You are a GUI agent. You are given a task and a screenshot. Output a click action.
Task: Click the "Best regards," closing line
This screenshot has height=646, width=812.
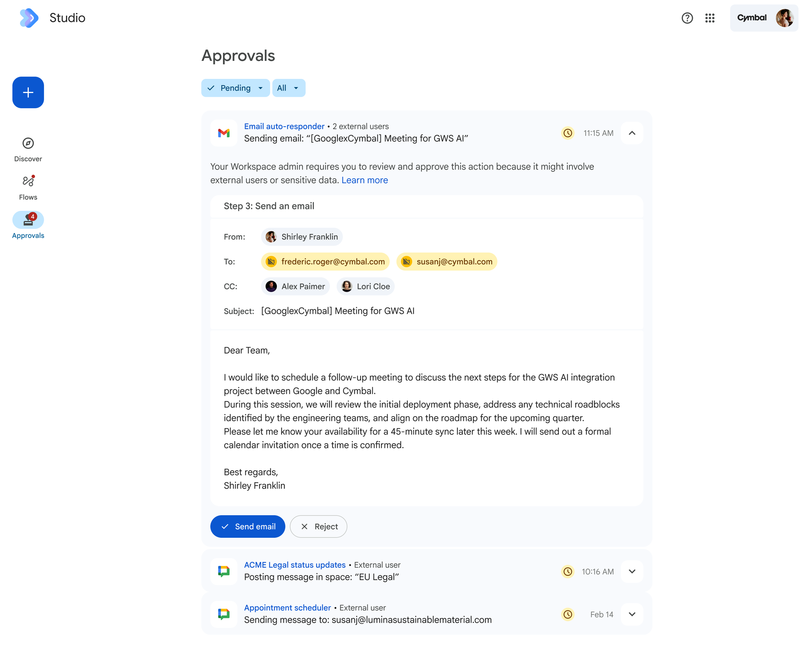pyautogui.click(x=251, y=472)
